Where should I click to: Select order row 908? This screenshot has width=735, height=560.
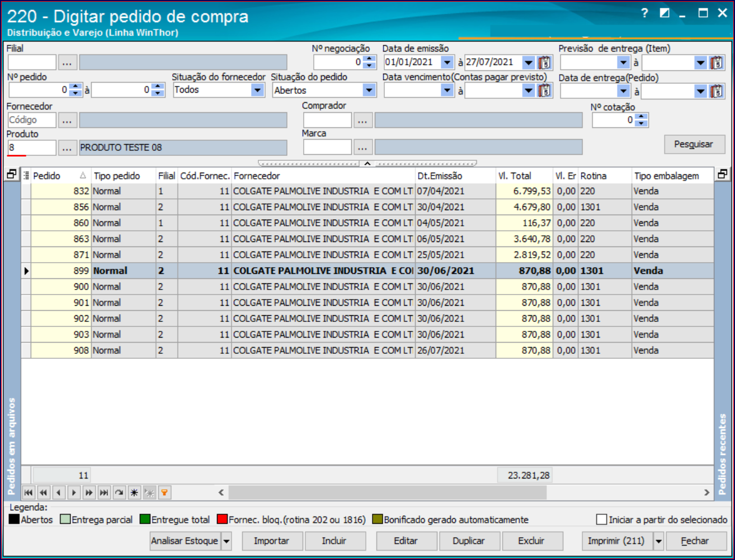tap(368, 350)
